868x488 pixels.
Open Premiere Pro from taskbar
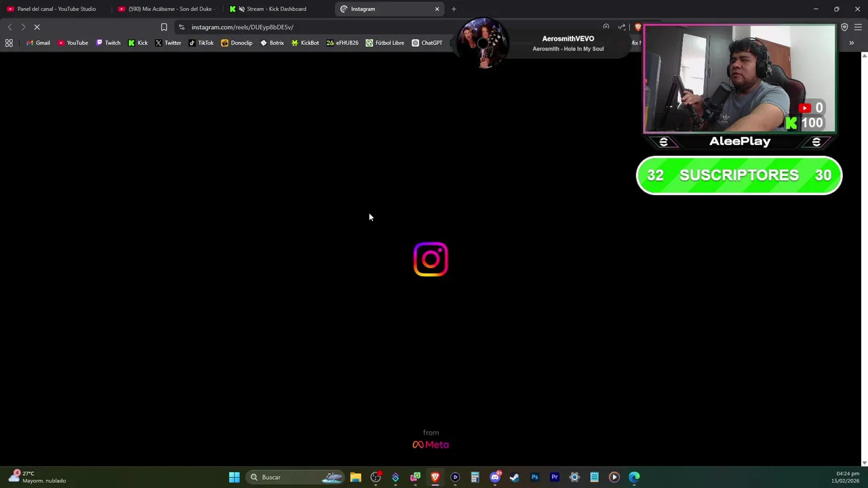pyautogui.click(x=554, y=477)
